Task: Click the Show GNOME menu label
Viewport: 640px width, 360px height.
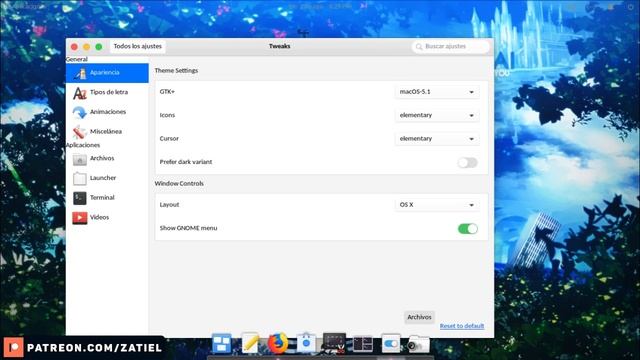Action: (x=188, y=228)
